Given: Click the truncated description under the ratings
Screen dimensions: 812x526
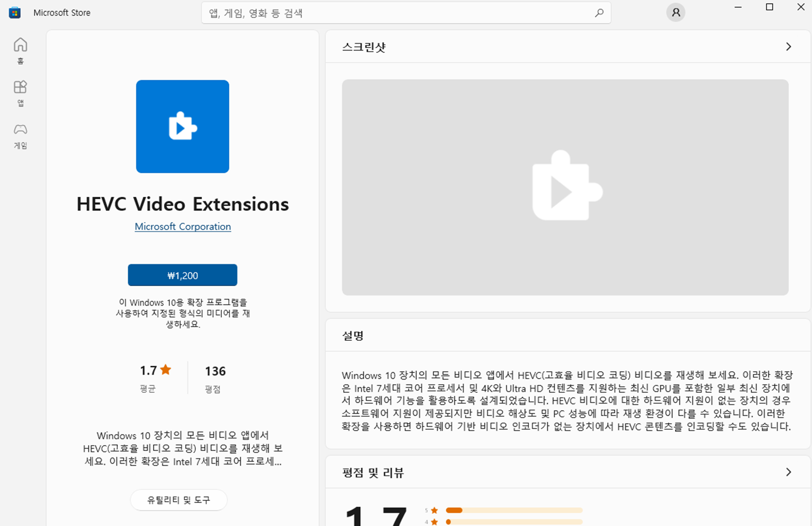Looking at the screenshot, I should (x=183, y=448).
